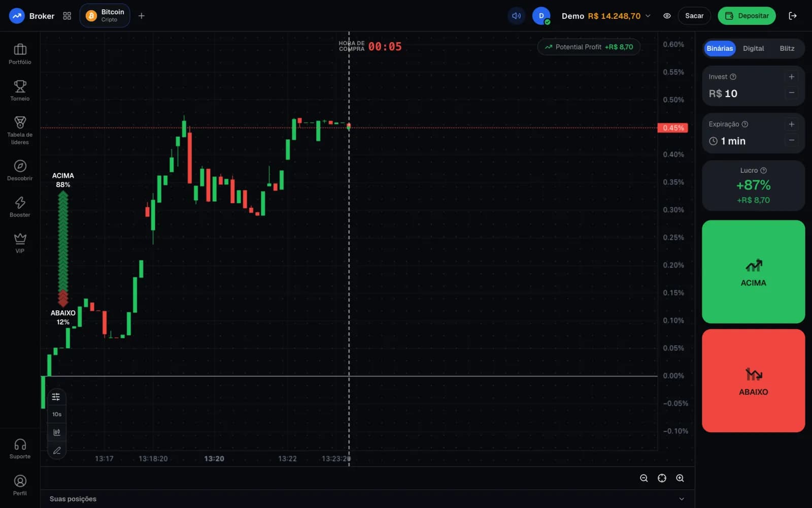Toggle sound with the speaker button

pyautogui.click(x=517, y=16)
